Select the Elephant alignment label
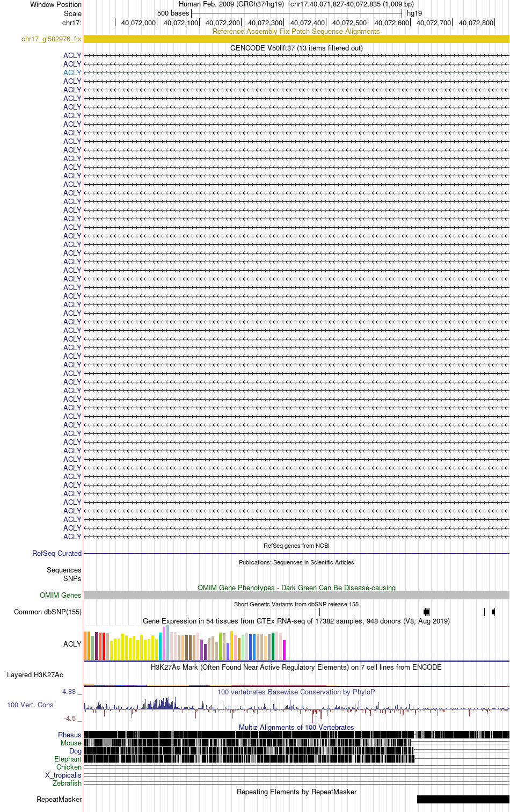The height and width of the screenshot is (812, 510). point(68,759)
